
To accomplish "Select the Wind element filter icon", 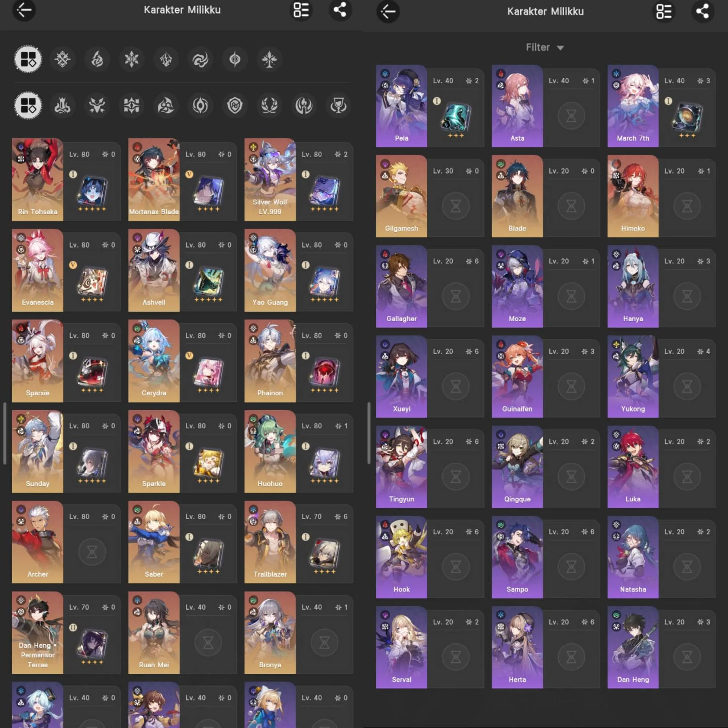I will pos(201,60).
